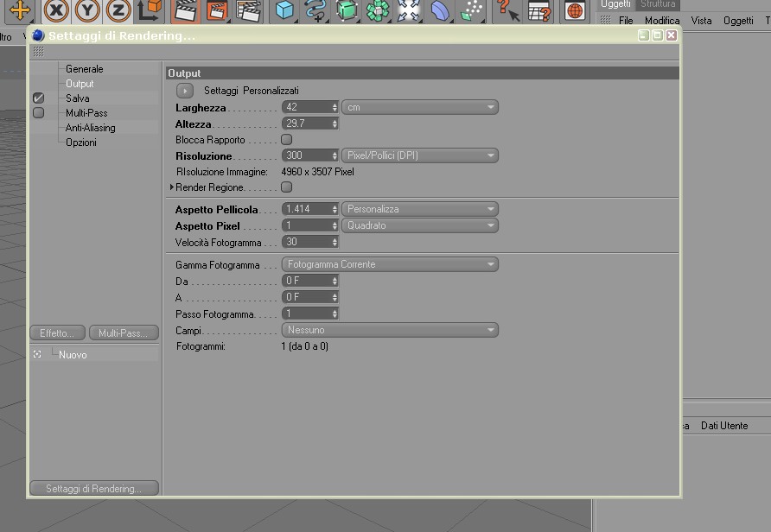771x532 pixels.
Task: Select Anti-Aliasing in the settings list
Action: tap(91, 128)
